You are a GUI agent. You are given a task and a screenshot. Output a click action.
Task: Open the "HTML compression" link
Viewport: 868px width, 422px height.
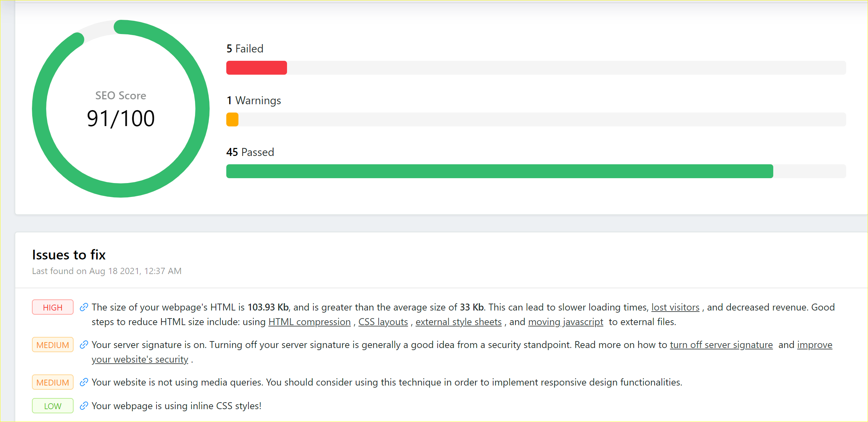[x=309, y=322]
